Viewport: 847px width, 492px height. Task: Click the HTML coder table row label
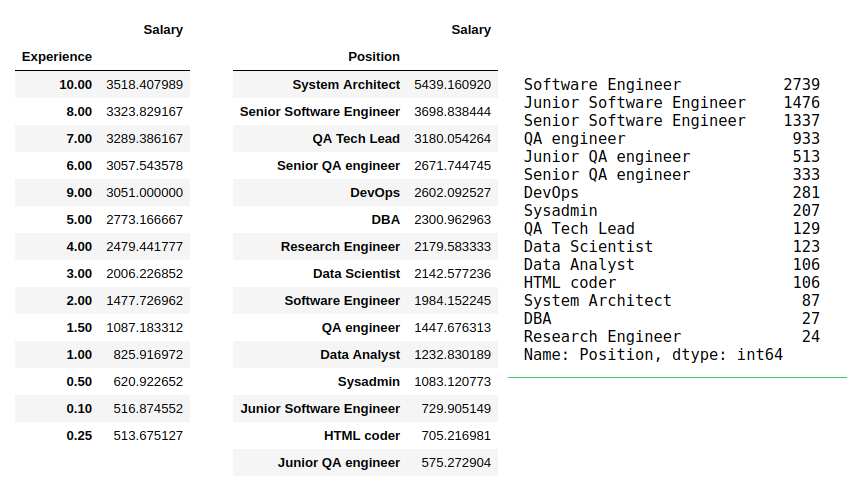[361, 436]
